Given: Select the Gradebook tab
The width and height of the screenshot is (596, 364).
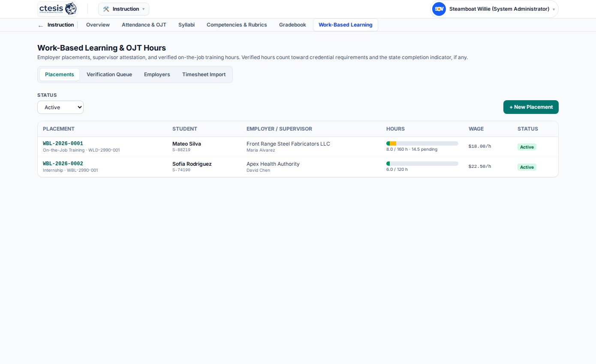Looking at the screenshot, I should pos(292,25).
